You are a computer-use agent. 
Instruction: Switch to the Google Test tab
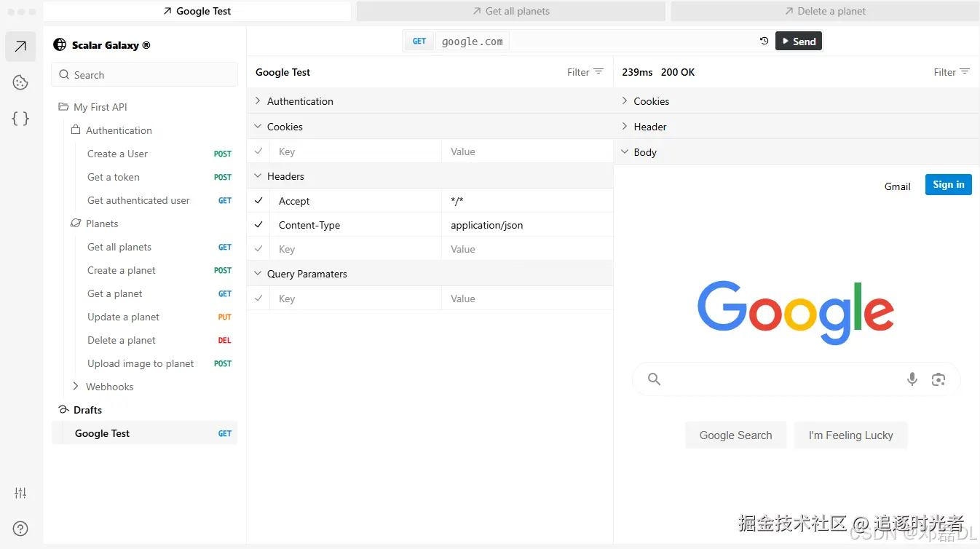coord(197,11)
